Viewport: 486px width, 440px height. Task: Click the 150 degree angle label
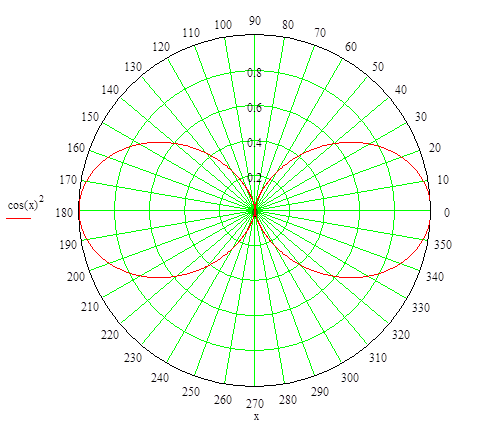(90, 117)
